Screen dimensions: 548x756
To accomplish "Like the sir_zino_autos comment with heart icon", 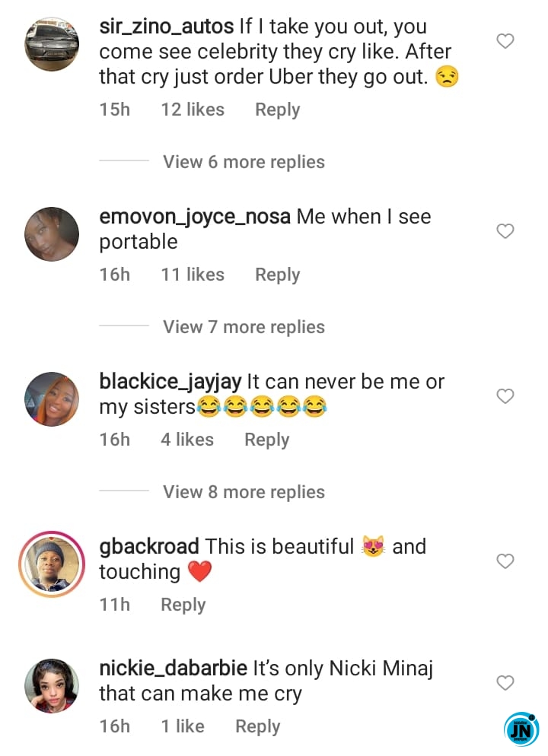I will pyautogui.click(x=505, y=41).
